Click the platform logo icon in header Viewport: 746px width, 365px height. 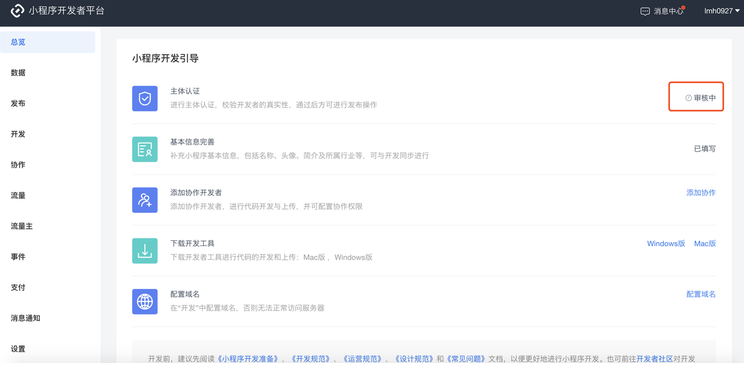click(x=17, y=11)
